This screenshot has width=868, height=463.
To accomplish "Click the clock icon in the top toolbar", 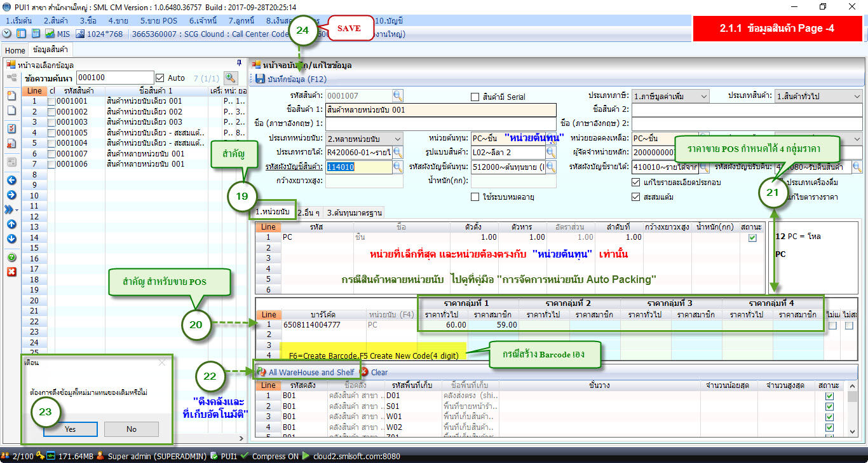I will pos(7,34).
